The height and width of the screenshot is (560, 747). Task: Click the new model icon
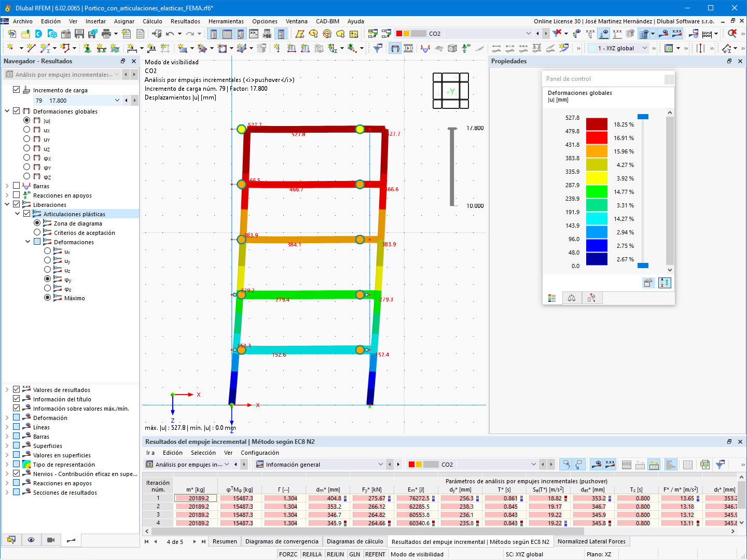(x=11, y=34)
